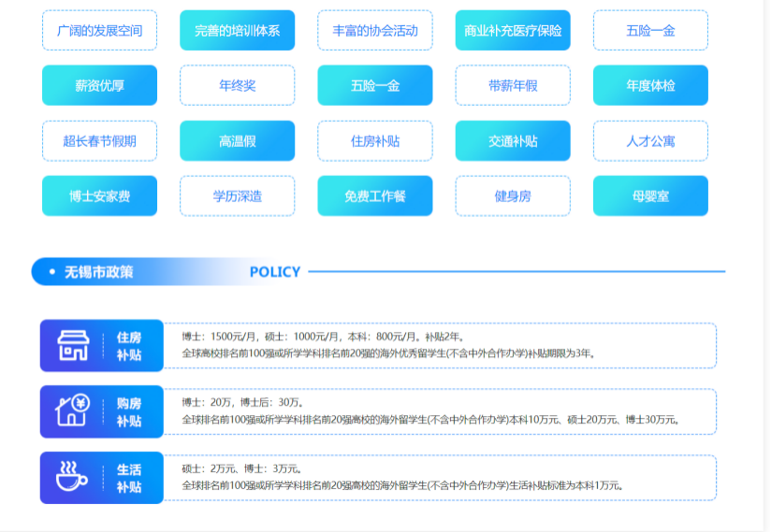Select the 年终奖 tag
771x532 pixels.
click(x=237, y=85)
